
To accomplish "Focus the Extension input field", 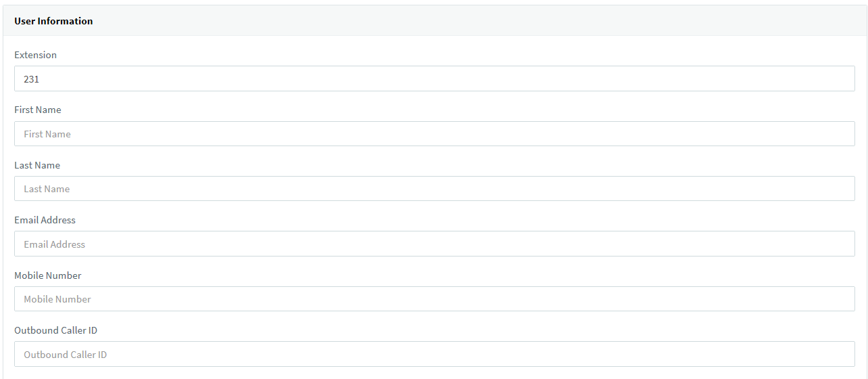I will 434,79.
